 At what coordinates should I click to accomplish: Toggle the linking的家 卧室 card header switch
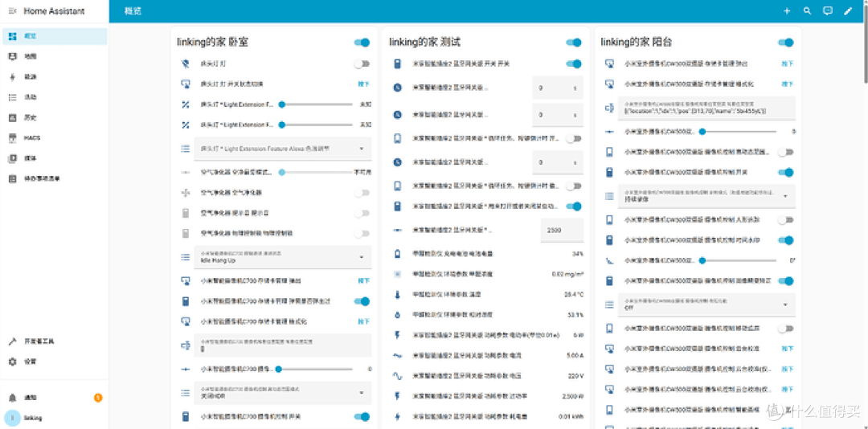(362, 43)
